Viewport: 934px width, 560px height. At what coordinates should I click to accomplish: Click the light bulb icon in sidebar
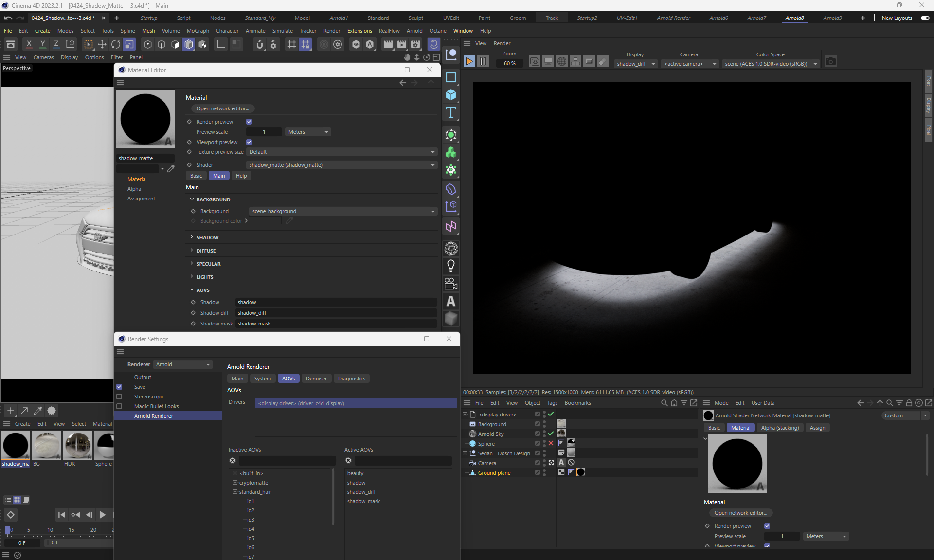tap(451, 266)
